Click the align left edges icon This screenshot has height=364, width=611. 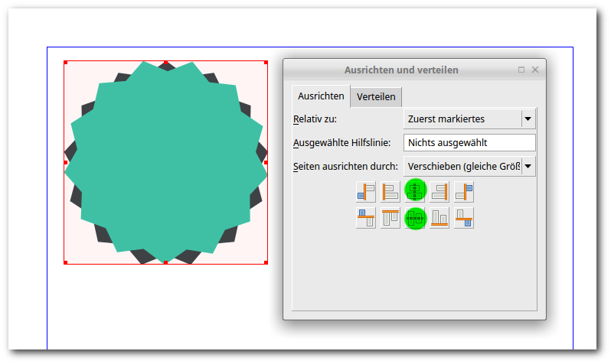(390, 190)
